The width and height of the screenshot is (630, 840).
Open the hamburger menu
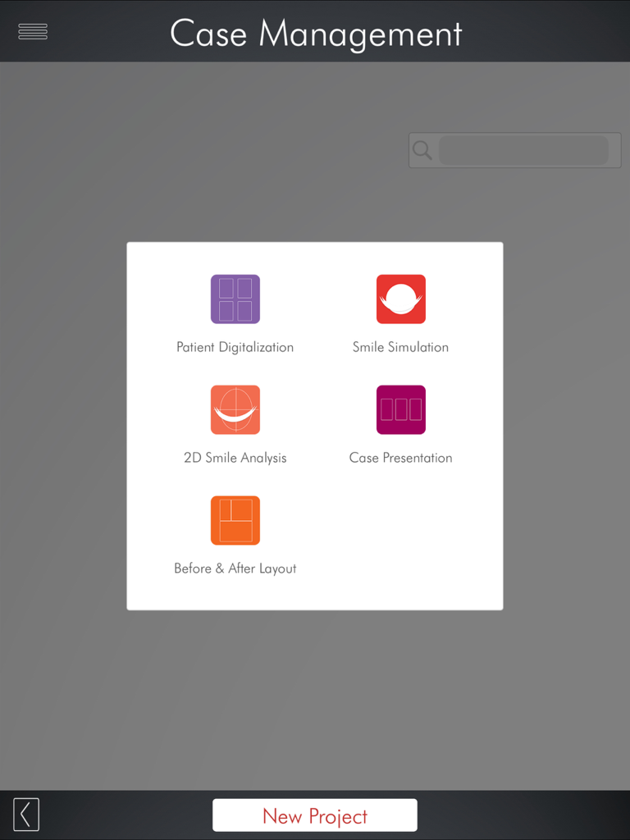coord(33,31)
